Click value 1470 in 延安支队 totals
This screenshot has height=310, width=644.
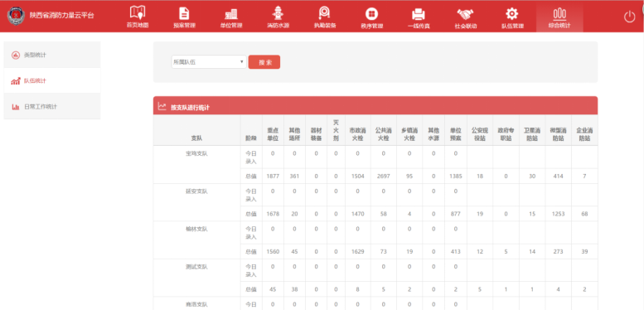(357, 214)
